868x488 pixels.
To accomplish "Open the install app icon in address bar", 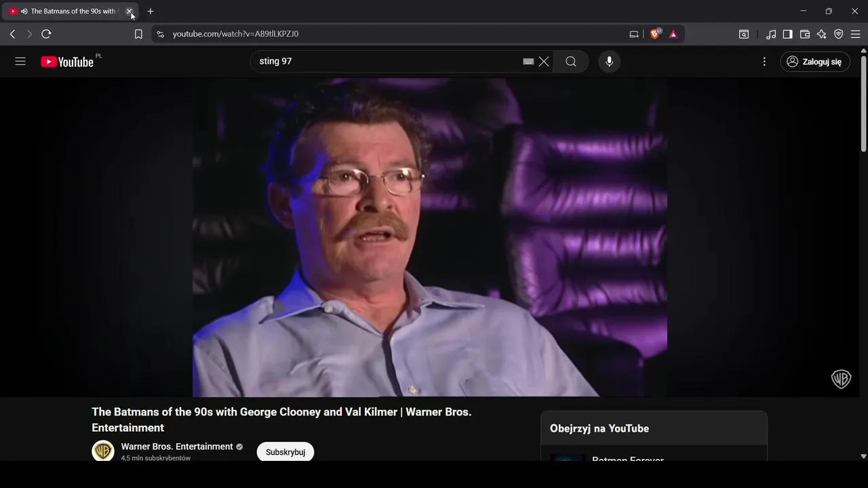I will [x=634, y=34].
